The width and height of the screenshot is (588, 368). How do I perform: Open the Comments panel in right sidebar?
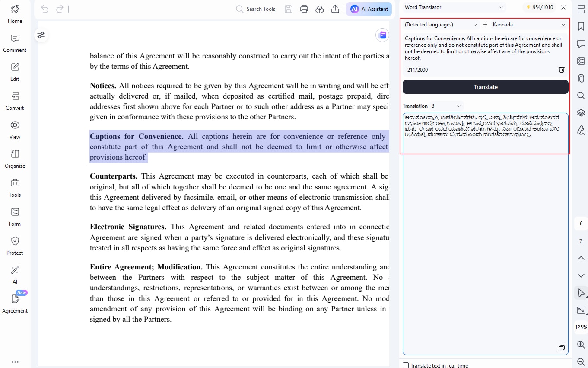click(x=581, y=44)
